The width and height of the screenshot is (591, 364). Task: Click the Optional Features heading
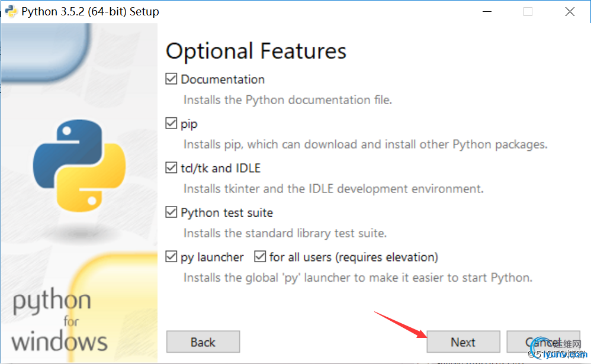click(256, 51)
